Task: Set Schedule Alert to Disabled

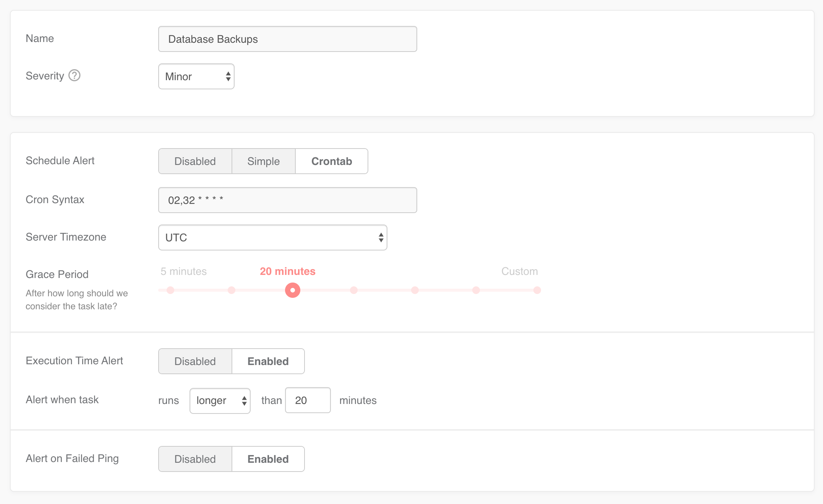Action: (x=195, y=161)
